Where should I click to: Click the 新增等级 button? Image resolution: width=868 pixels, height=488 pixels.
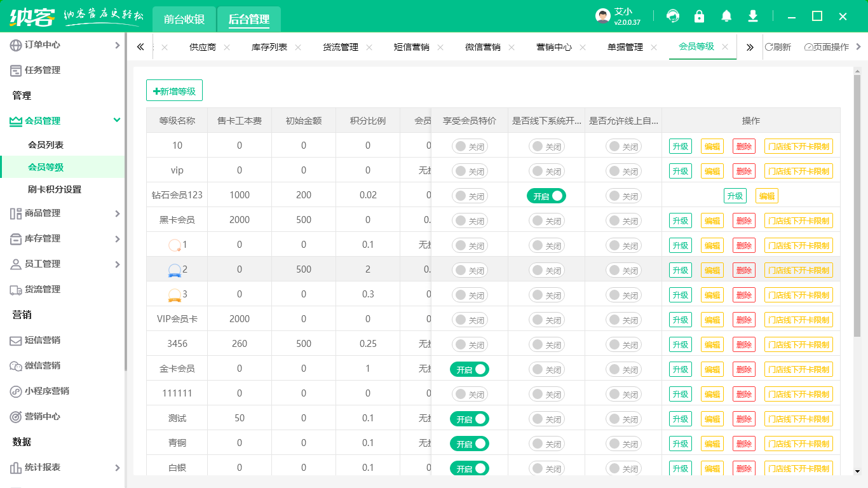tap(174, 91)
